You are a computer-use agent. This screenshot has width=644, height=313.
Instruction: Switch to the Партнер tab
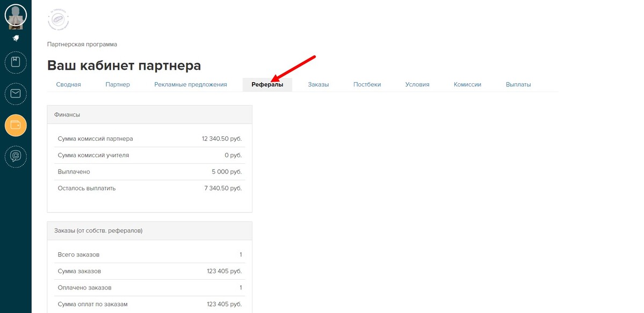[118, 85]
